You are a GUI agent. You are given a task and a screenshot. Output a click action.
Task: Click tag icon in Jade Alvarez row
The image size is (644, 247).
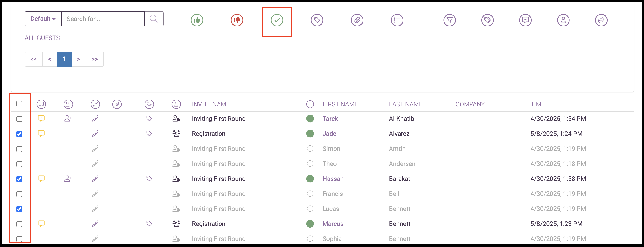[149, 134]
